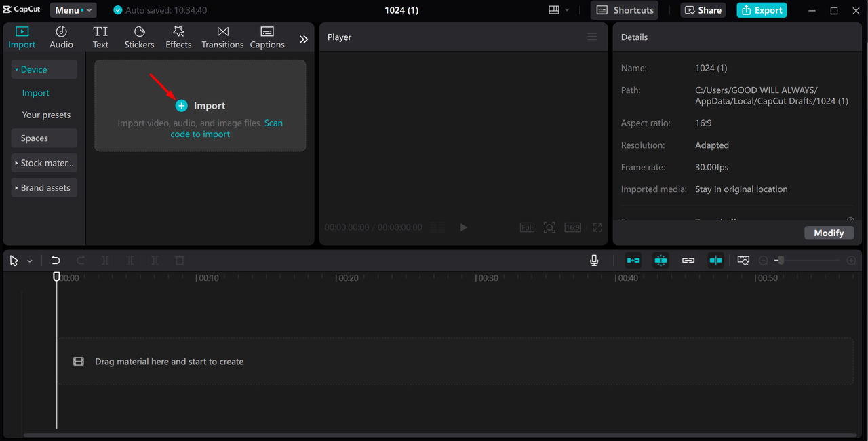Zoom out the timeline with minus icon
The image size is (868, 441).
pyautogui.click(x=764, y=261)
